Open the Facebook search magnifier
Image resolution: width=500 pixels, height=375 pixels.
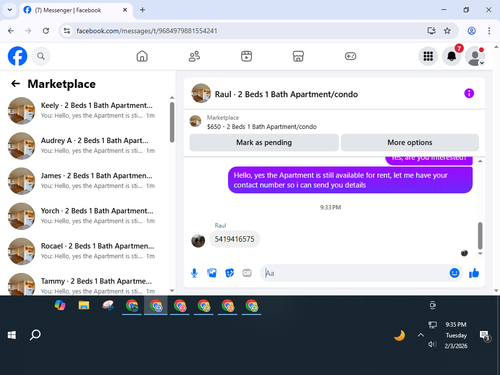(x=41, y=56)
